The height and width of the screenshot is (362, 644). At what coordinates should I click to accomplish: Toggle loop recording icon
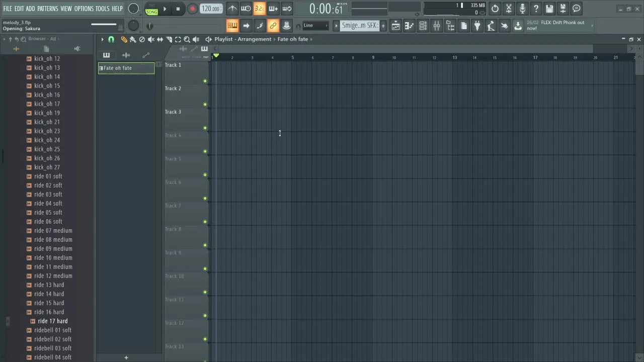pos(286,9)
